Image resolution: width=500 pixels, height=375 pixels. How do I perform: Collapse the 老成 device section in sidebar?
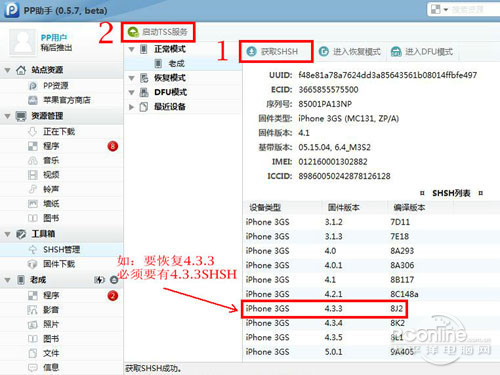pyautogui.click(x=7, y=280)
